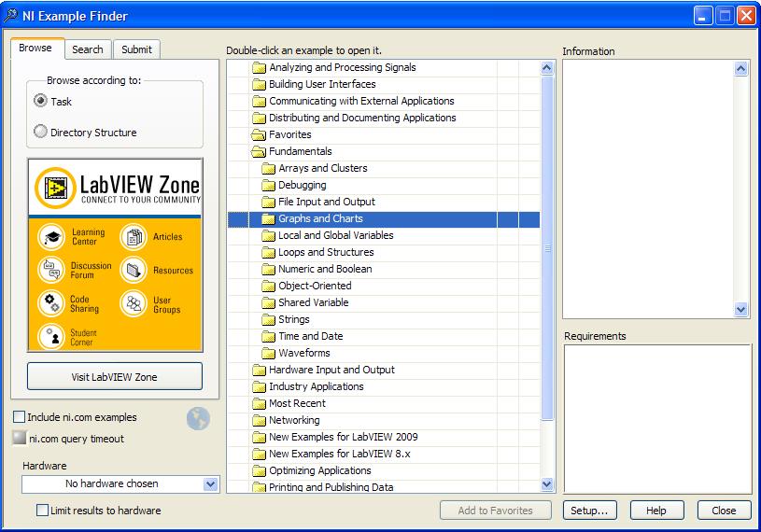Click the globe icon beside ni.com examples
Screen dimensions: 761x532
(198, 419)
